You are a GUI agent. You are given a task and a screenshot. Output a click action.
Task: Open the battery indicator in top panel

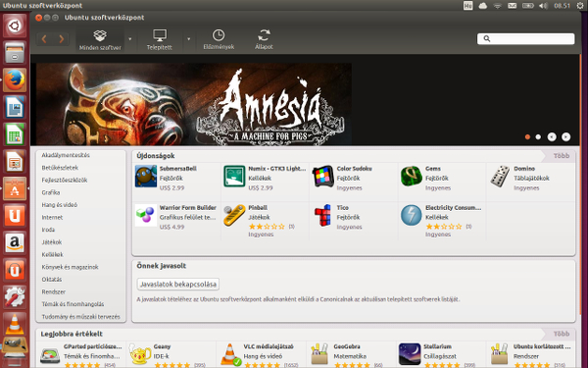tap(528, 6)
